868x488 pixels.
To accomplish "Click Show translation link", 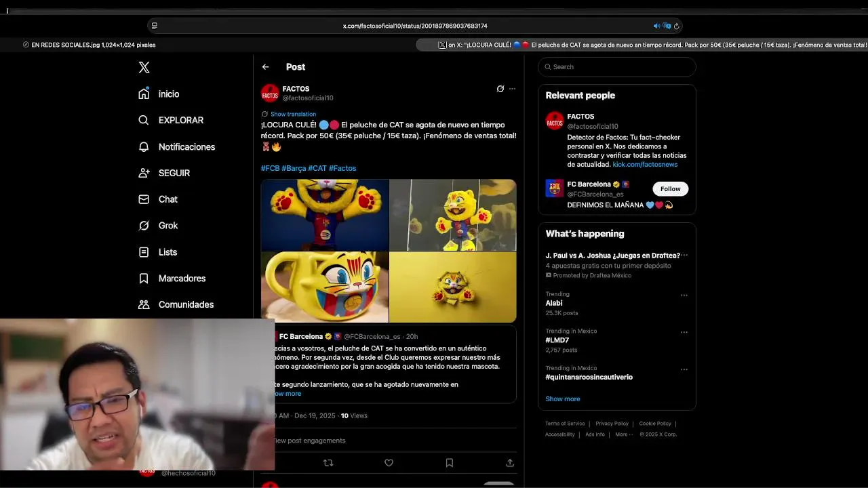I will [293, 114].
